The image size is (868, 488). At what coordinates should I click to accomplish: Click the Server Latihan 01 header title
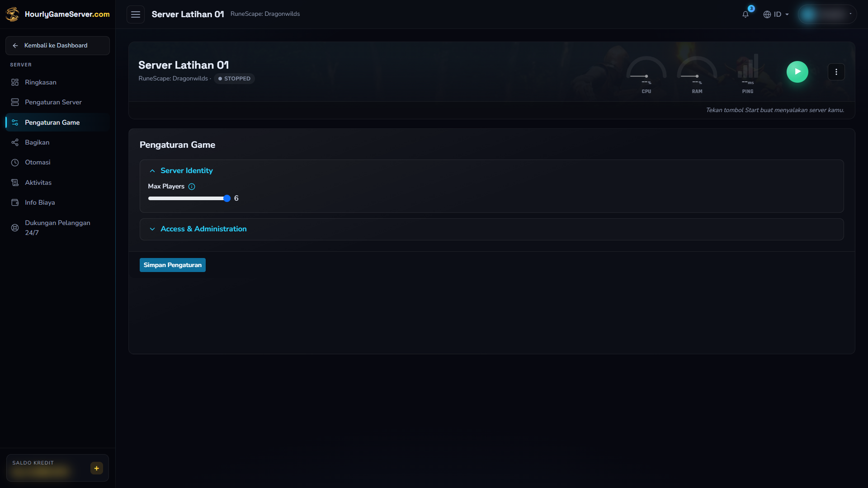(188, 14)
